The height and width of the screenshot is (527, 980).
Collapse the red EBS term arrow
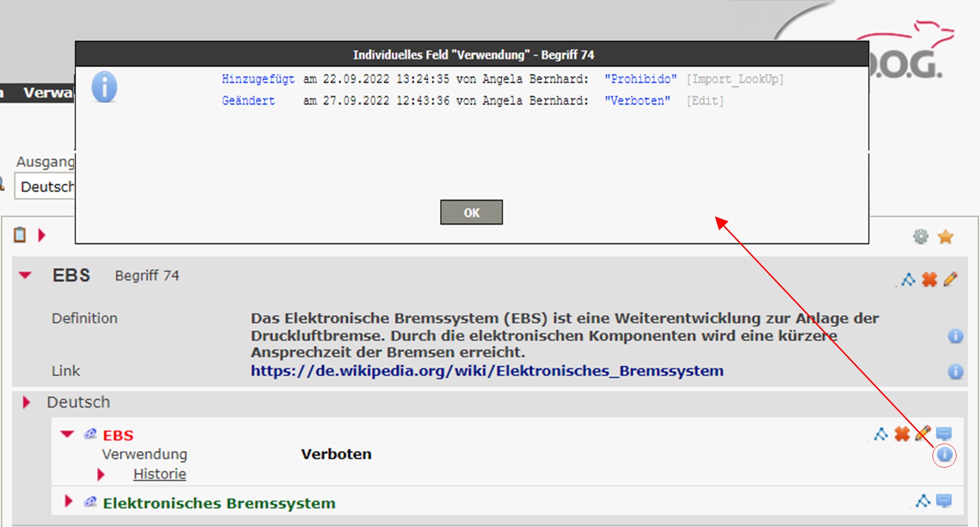pos(67,434)
